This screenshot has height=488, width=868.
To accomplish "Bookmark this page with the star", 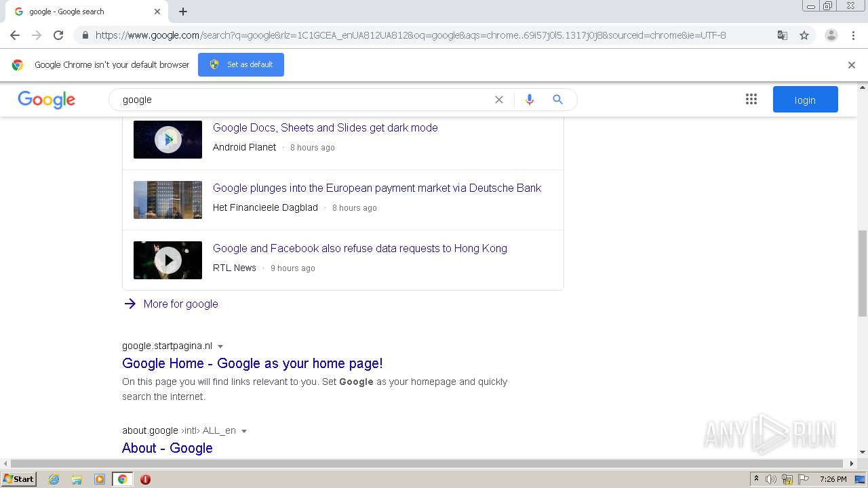I will 804,35.
